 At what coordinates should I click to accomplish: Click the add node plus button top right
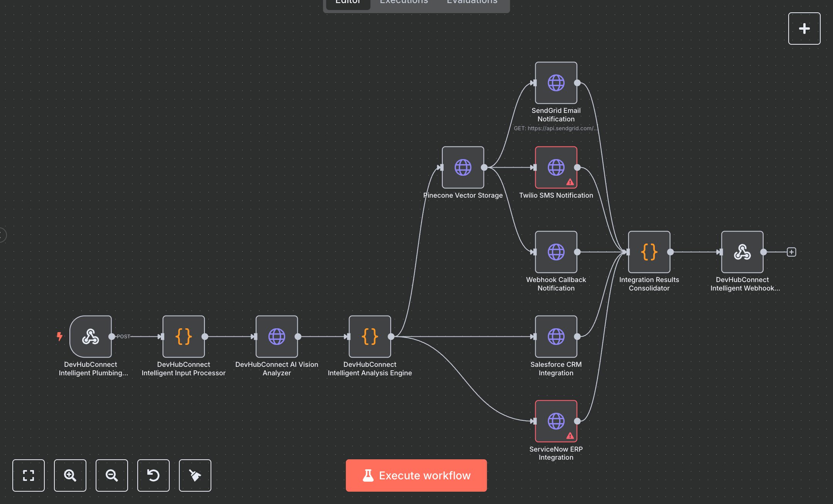[804, 29]
